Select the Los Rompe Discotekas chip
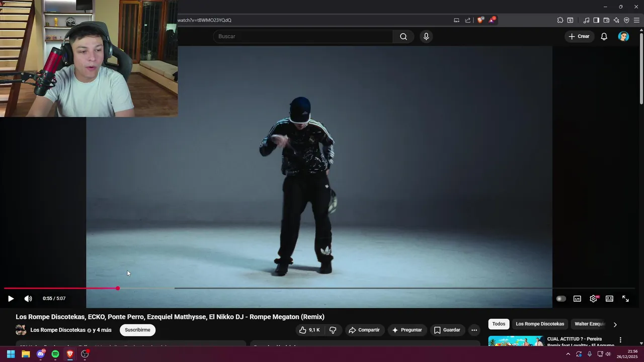Screen dimensions: 644x362 tap(540, 324)
